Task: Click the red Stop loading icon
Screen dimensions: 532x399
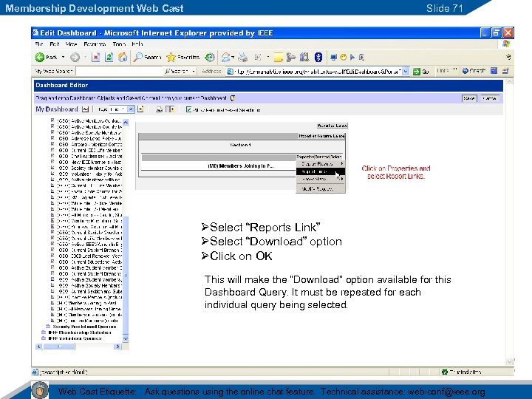Action: (95, 58)
